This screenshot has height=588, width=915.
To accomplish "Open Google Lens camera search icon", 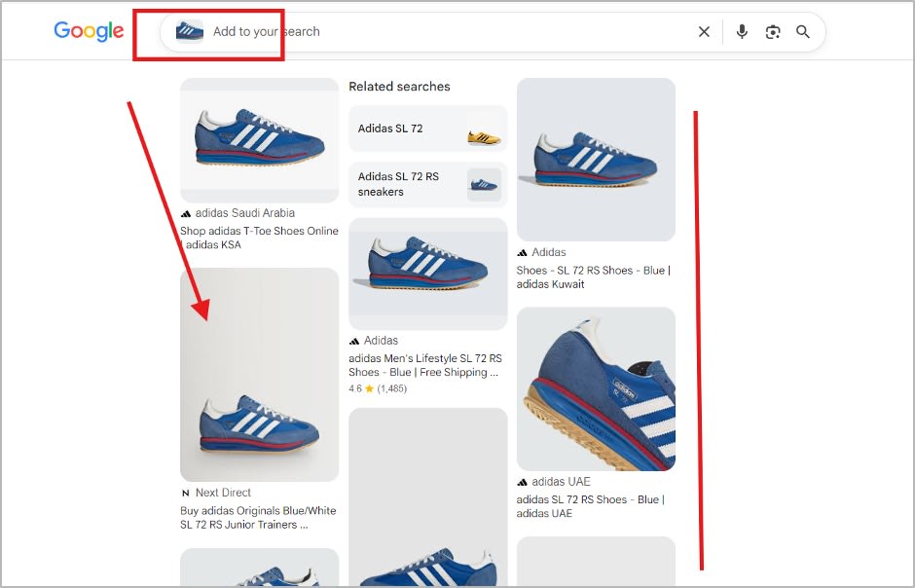I will (773, 31).
